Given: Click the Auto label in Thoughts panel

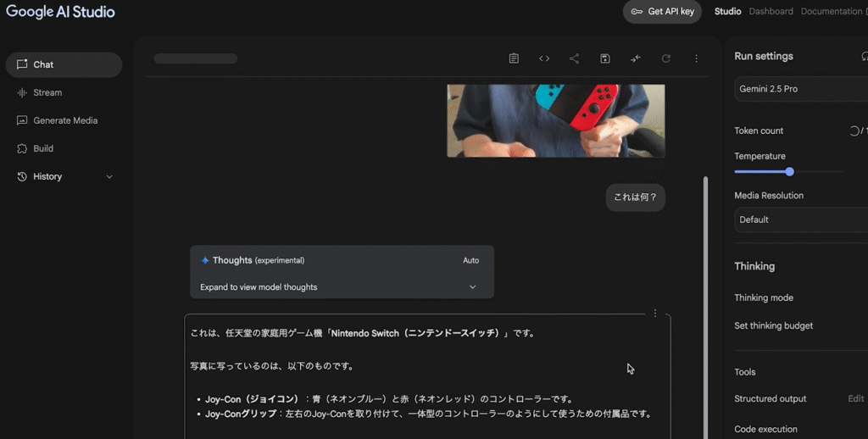Looking at the screenshot, I should point(470,260).
